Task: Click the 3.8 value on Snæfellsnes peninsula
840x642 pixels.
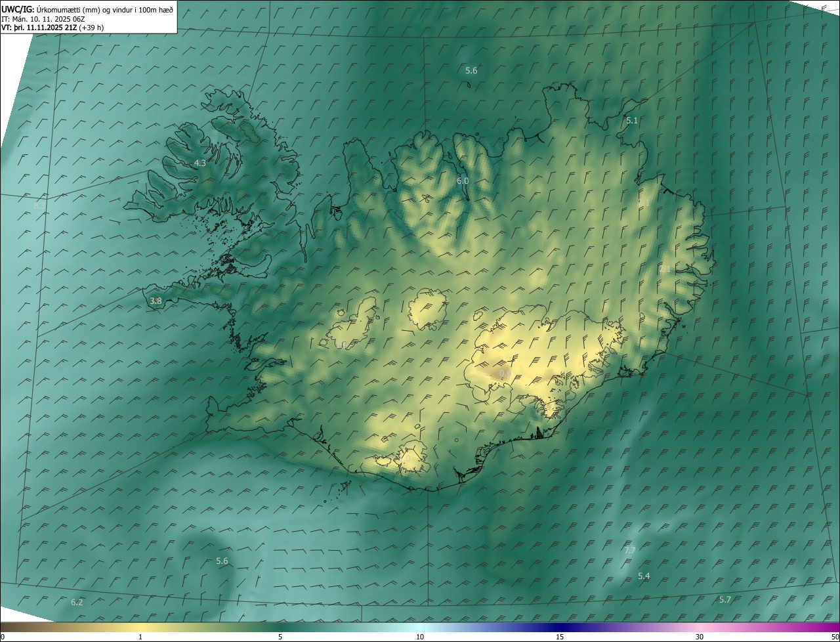Action: pos(156,301)
